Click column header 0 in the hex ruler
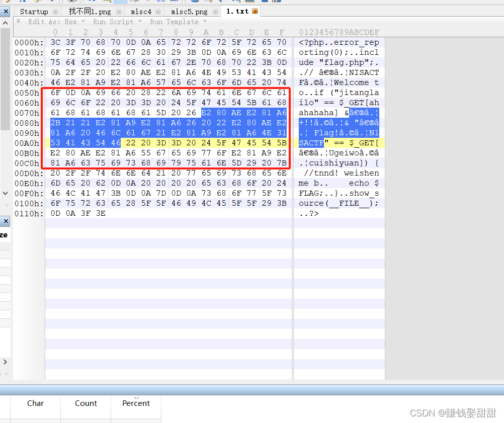 tap(55, 32)
